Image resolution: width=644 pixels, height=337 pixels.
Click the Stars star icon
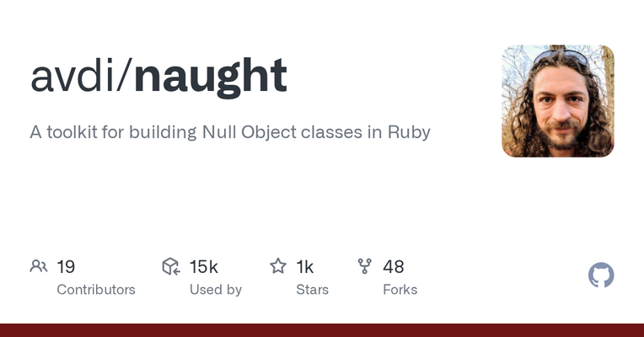click(x=278, y=267)
